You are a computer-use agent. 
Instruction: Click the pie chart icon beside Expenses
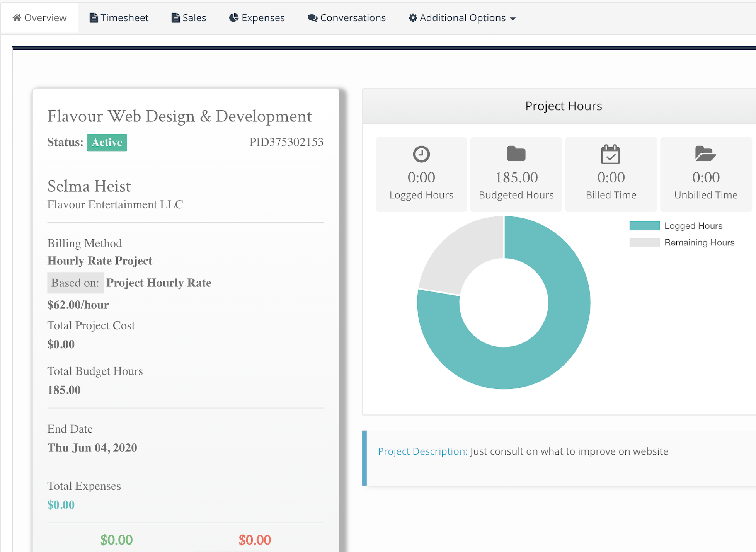coord(233,18)
